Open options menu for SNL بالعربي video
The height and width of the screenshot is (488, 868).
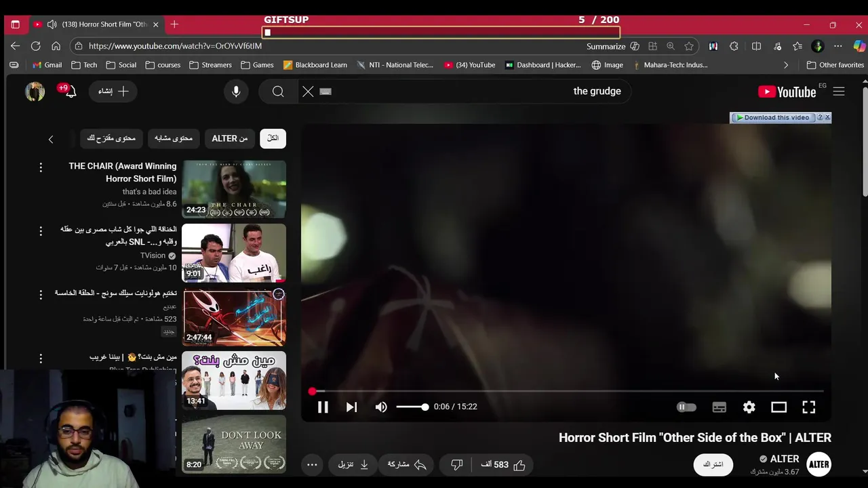tap(41, 230)
